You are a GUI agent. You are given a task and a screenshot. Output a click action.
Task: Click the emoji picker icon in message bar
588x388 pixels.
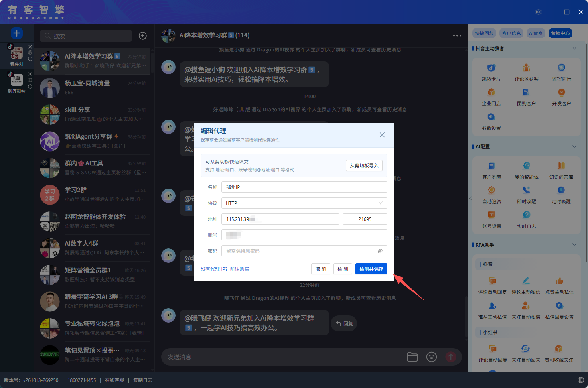(x=432, y=357)
